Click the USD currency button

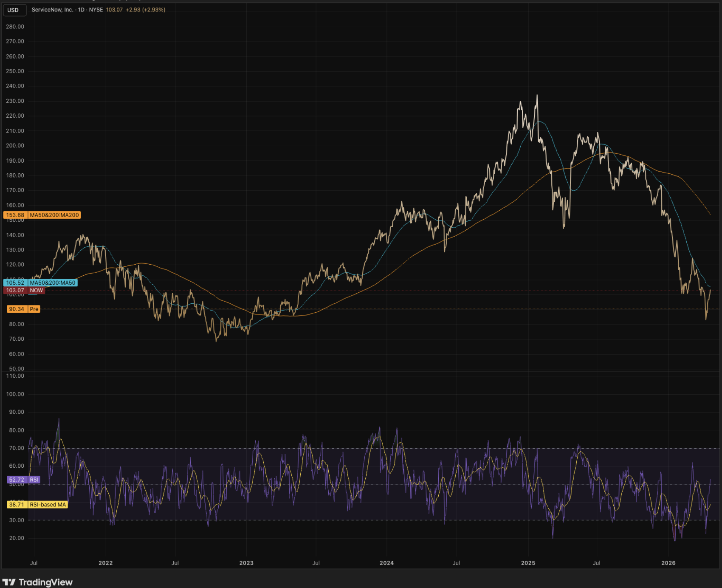[14, 10]
